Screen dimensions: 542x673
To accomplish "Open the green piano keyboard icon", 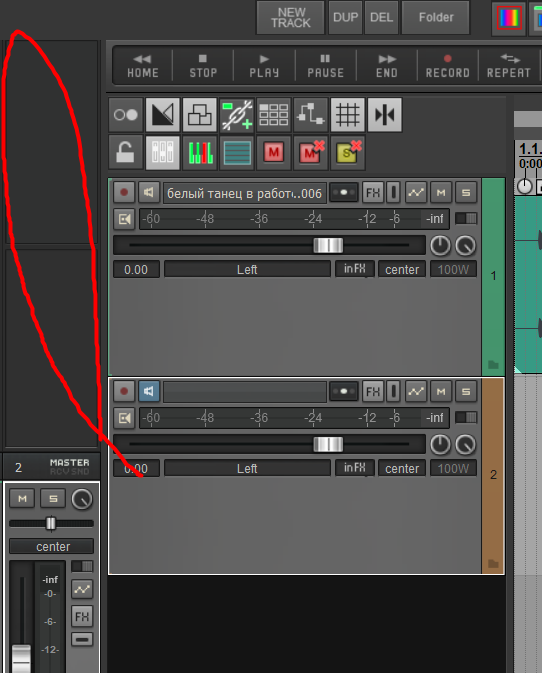I will [200, 152].
